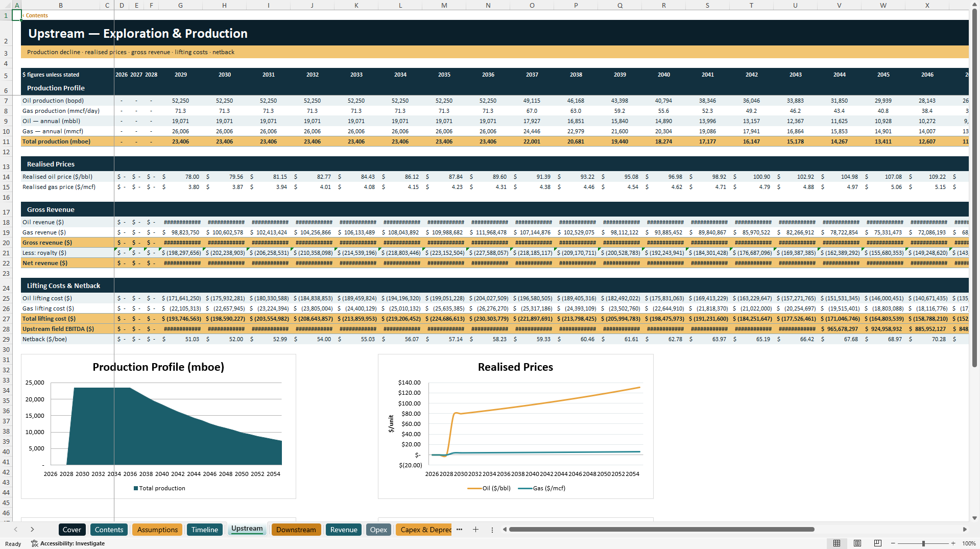Open the Downstream sheet tab
Viewport: 980px width, 549px height.
point(296,530)
